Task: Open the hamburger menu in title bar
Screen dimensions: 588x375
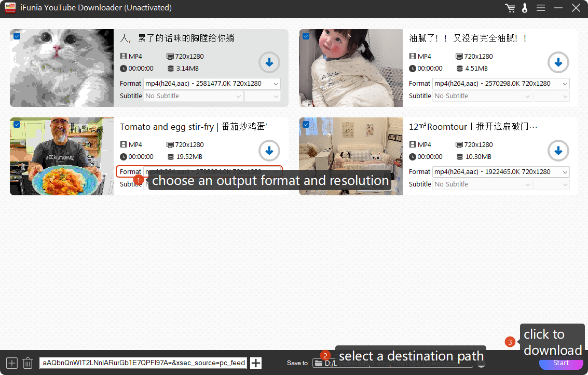Action: click(x=541, y=8)
